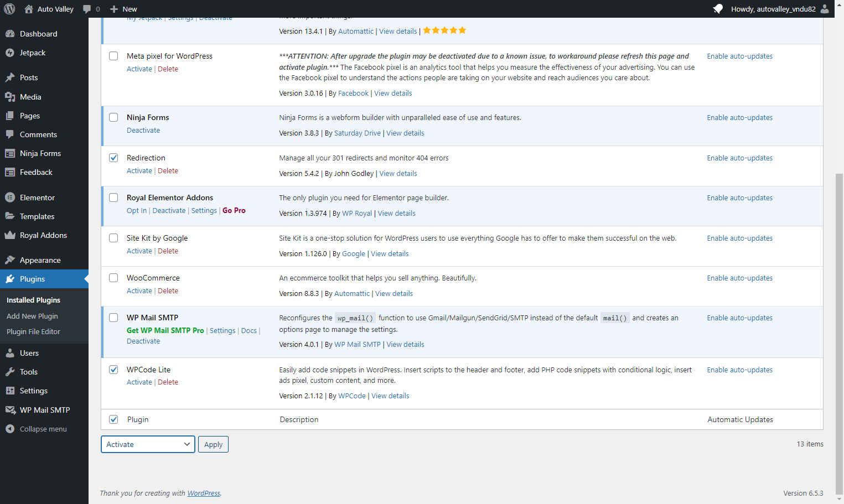
Task: Click the Elementor icon in sidebar
Action: pyautogui.click(x=10, y=198)
